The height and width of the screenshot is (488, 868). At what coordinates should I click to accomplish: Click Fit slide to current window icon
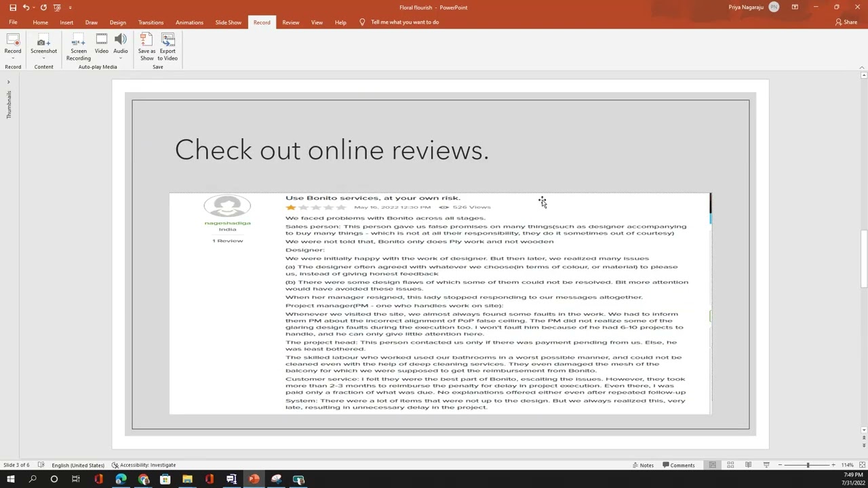(x=861, y=465)
